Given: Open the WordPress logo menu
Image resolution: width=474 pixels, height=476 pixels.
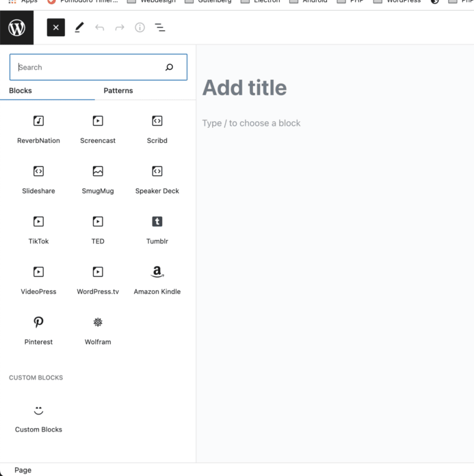Looking at the screenshot, I should (x=17, y=28).
